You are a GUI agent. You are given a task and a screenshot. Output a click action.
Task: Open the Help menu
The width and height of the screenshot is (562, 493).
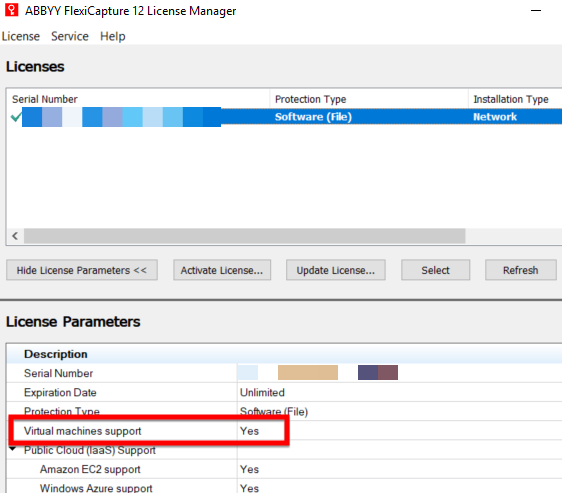113,36
